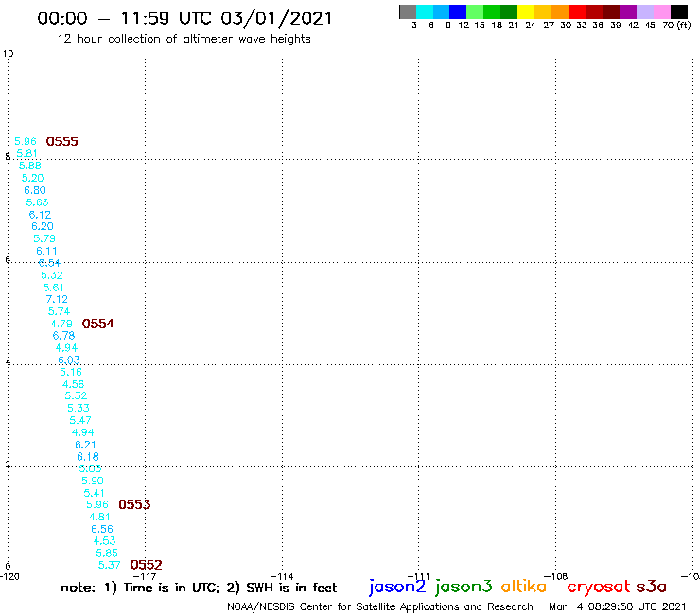Select the 5.16 wave height value
The image size is (700, 615).
71,373
